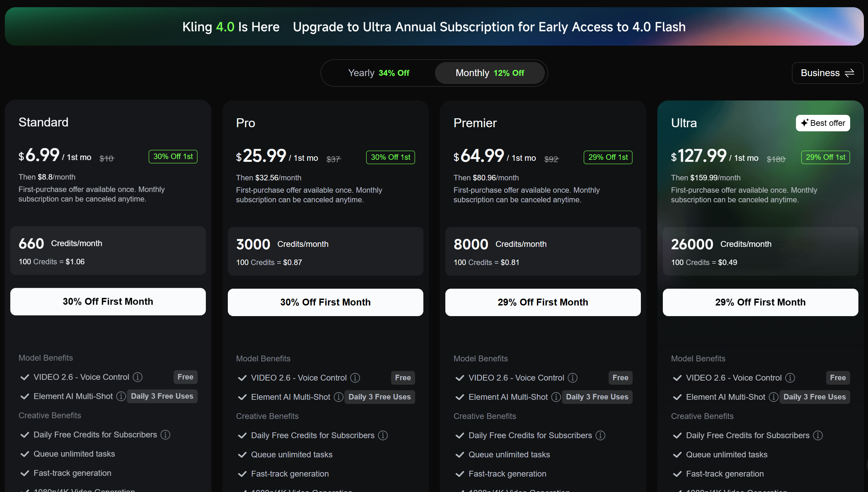Click info icon beside Standard Element AI Multi-Shot
This screenshot has height=492, width=868.
pos(121,396)
